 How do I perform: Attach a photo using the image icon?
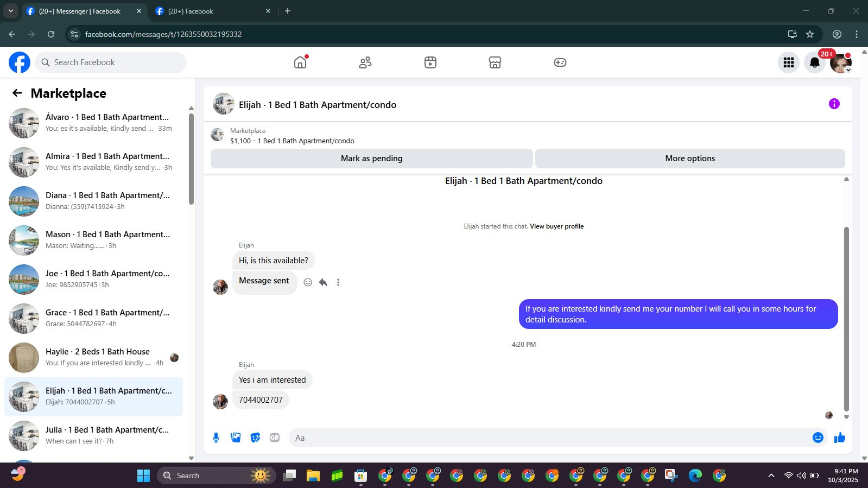pos(236,438)
